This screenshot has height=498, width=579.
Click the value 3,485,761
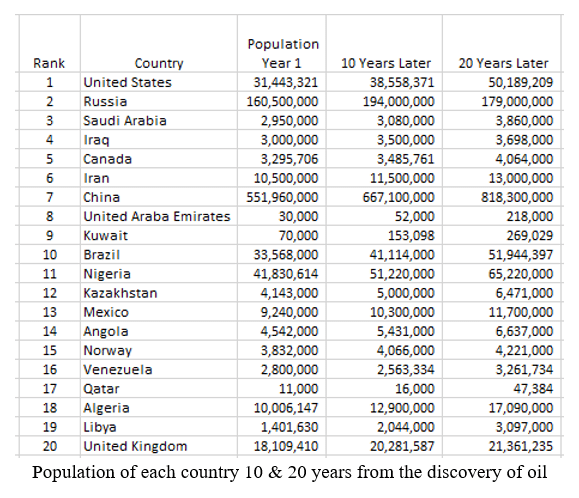pyautogui.click(x=406, y=159)
